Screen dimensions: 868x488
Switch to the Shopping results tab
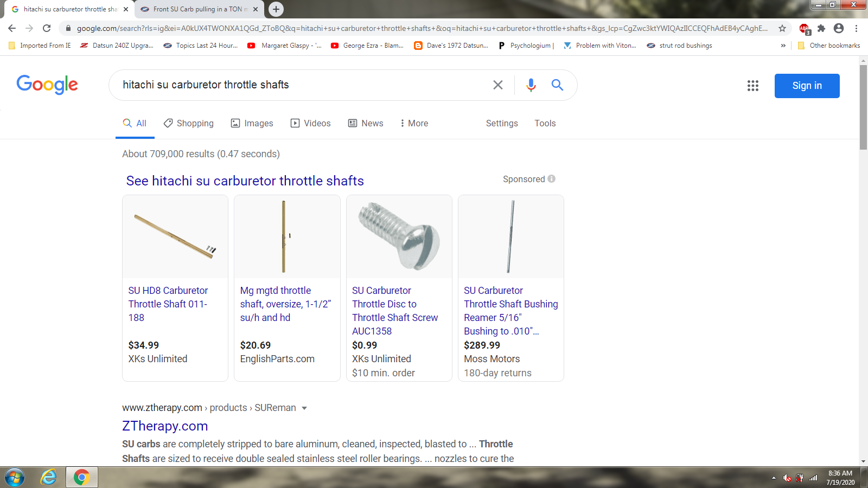pyautogui.click(x=189, y=123)
